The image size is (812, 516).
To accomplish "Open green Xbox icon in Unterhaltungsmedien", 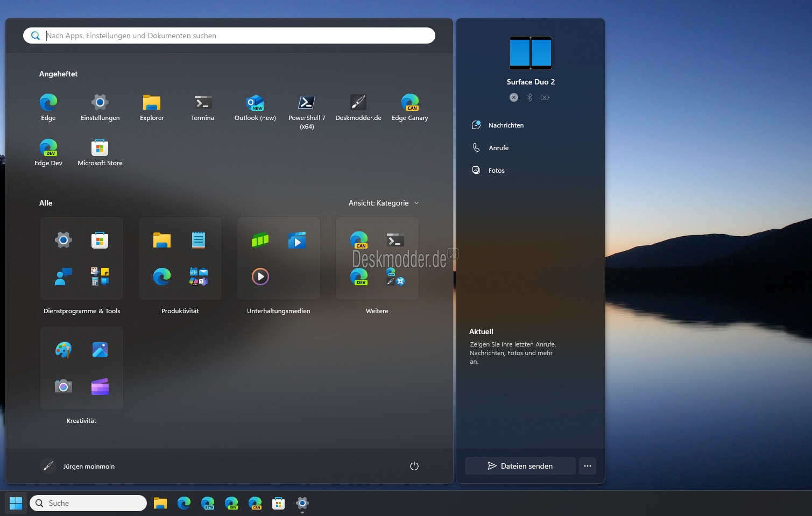I will pos(260,240).
